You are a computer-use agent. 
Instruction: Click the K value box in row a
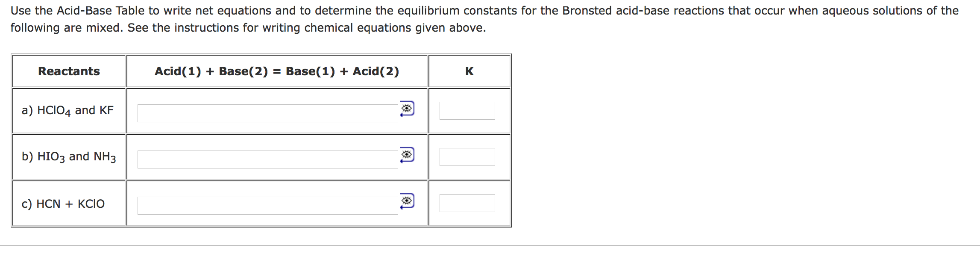click(467, 110)
